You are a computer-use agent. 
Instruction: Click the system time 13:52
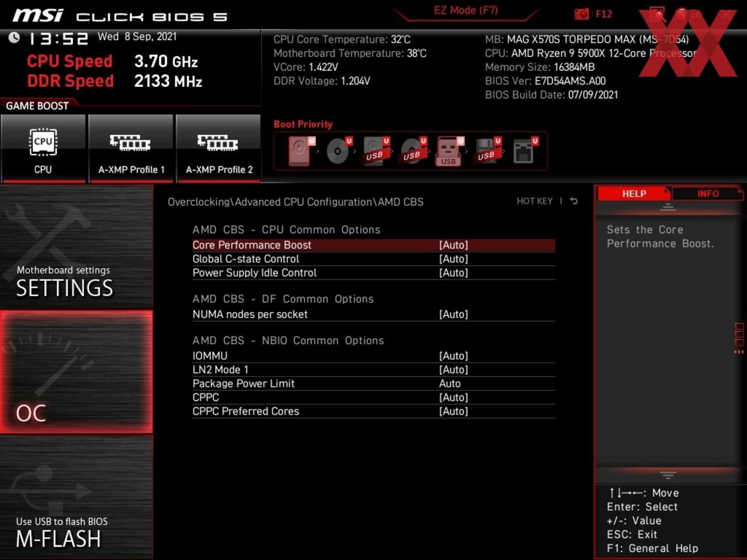(x=58, y=38)
